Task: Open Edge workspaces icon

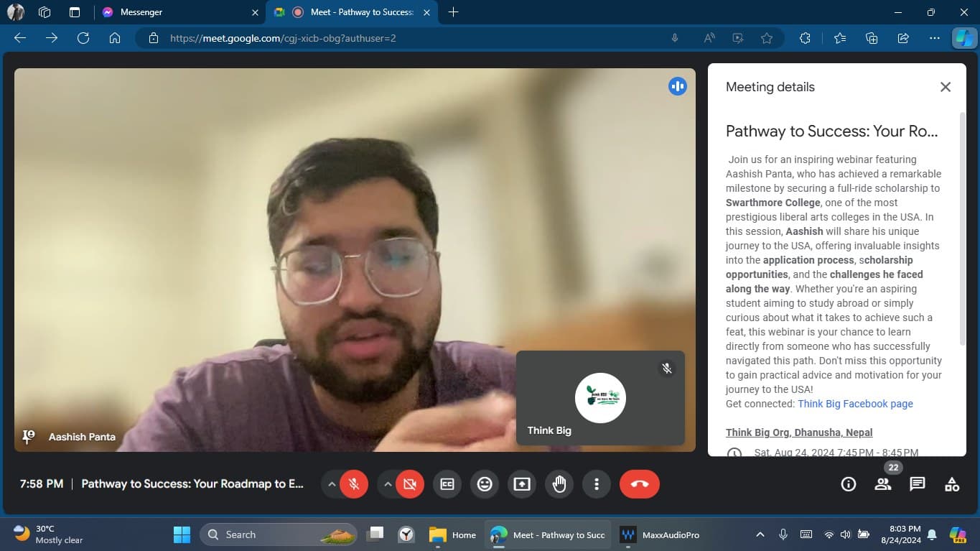Action: [x=45, y=12]
